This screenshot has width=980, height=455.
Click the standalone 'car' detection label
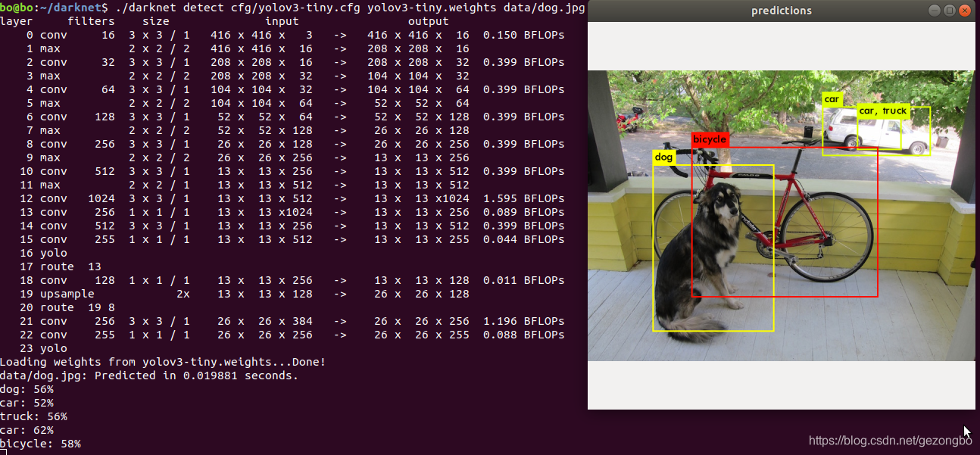[832, 99]
